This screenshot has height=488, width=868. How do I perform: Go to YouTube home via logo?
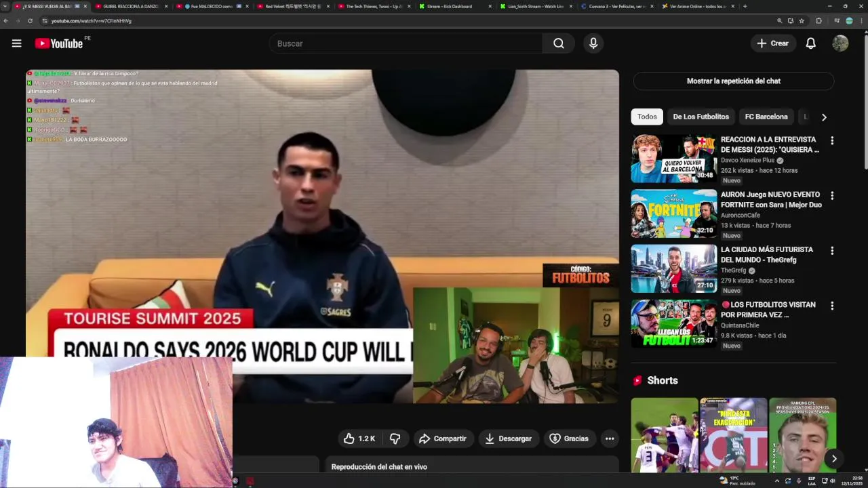[x=59, y=43]
